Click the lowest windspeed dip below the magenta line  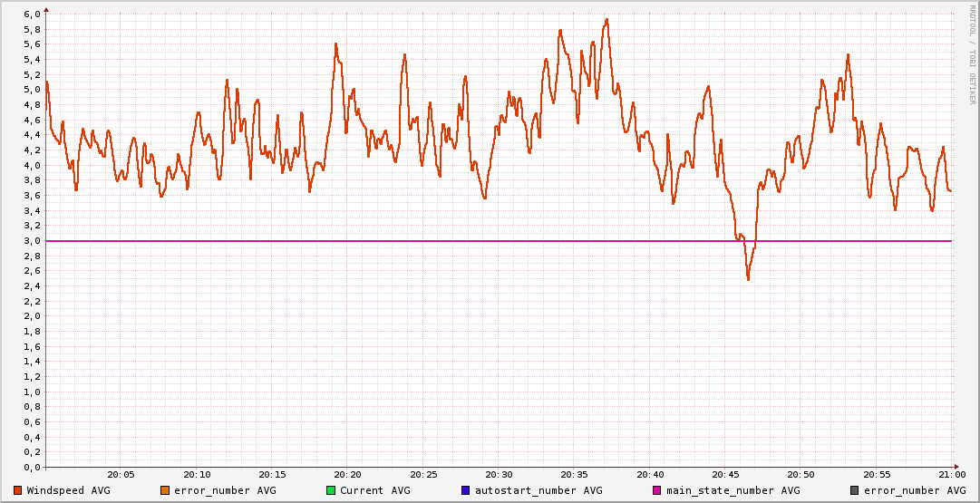[x=748, y=278]
